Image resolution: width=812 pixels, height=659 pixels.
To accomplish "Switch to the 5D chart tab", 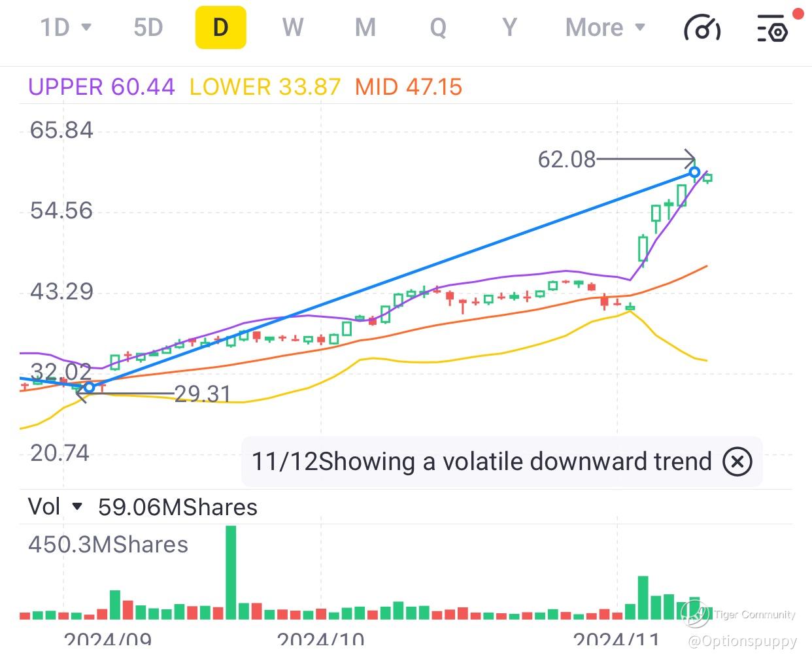I will 148,27.
